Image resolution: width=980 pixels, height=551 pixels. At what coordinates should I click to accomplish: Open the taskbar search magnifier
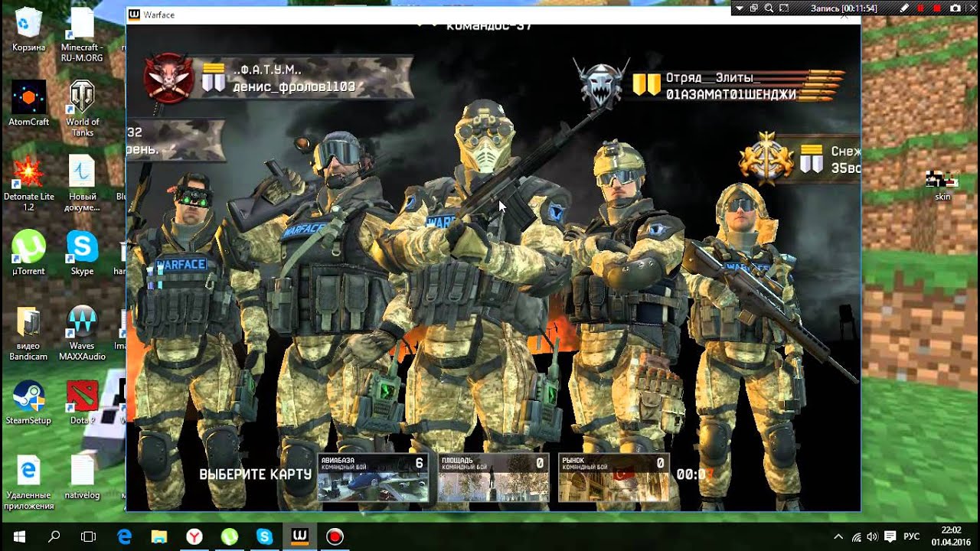point(54,536)
